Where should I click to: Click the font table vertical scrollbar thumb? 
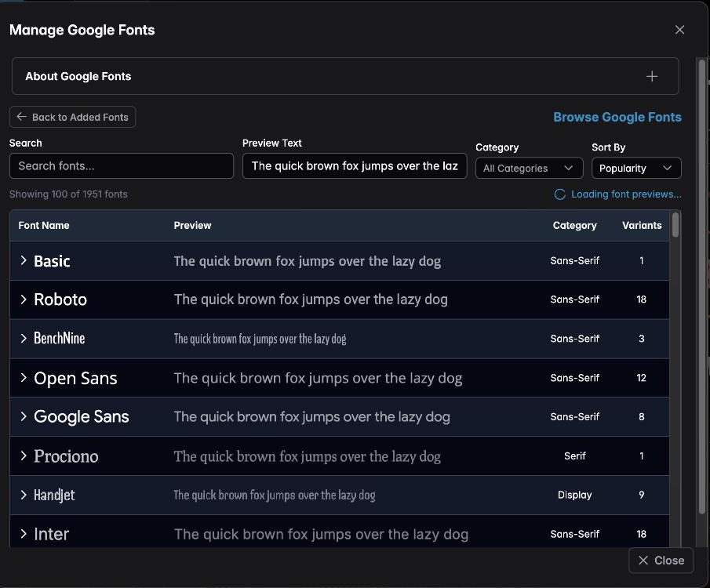coord(675,224)
